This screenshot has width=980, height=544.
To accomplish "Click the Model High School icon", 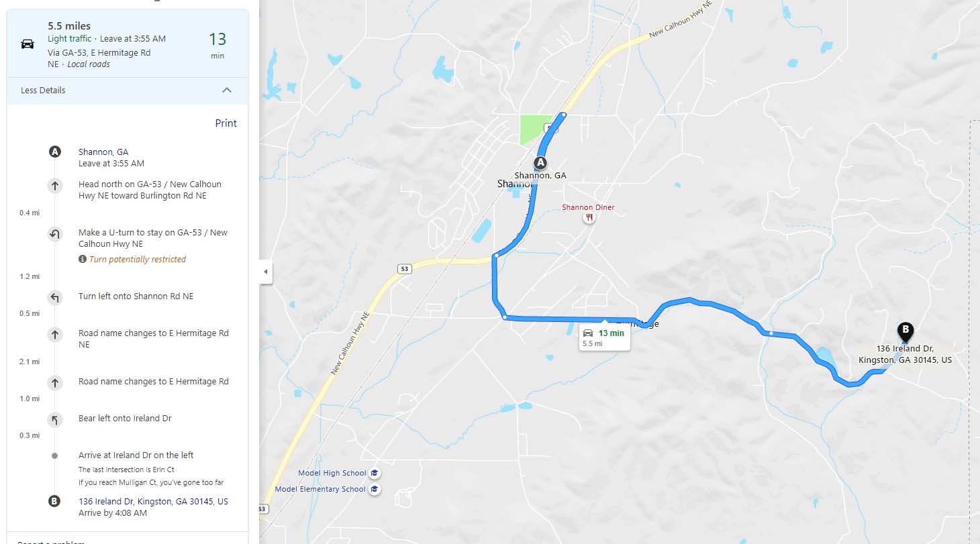I will (375, 473).
